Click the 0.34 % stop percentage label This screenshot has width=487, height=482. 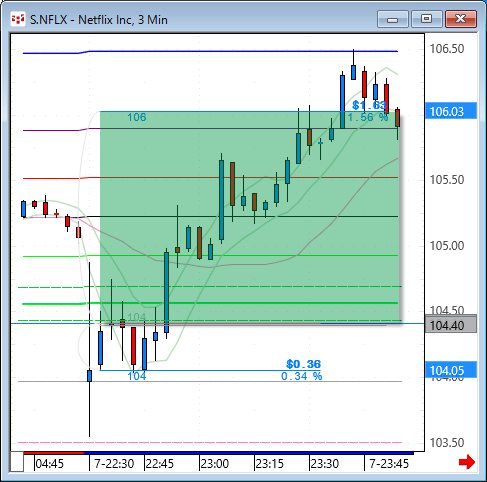tap(302, 376)
